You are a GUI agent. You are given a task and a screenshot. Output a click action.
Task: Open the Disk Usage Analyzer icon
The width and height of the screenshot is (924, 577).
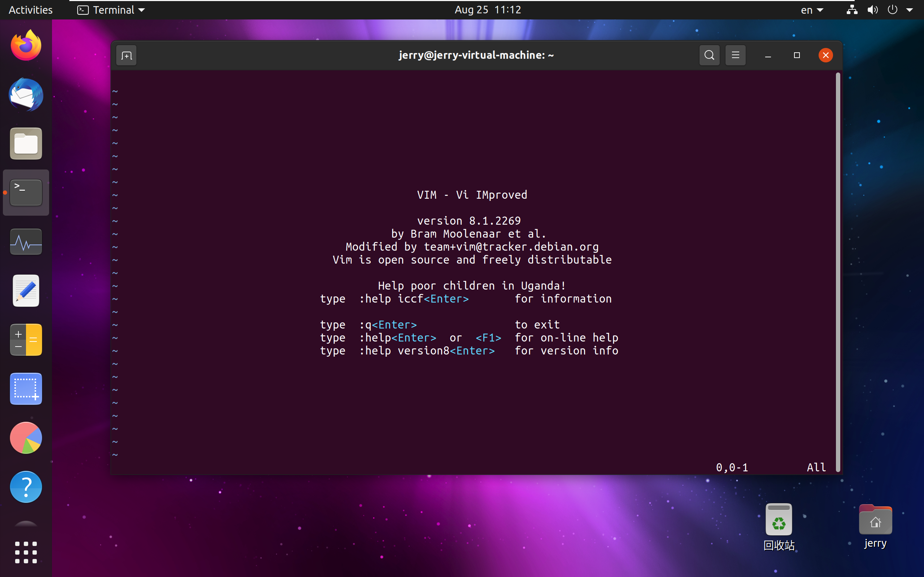[x=26, y=438]
